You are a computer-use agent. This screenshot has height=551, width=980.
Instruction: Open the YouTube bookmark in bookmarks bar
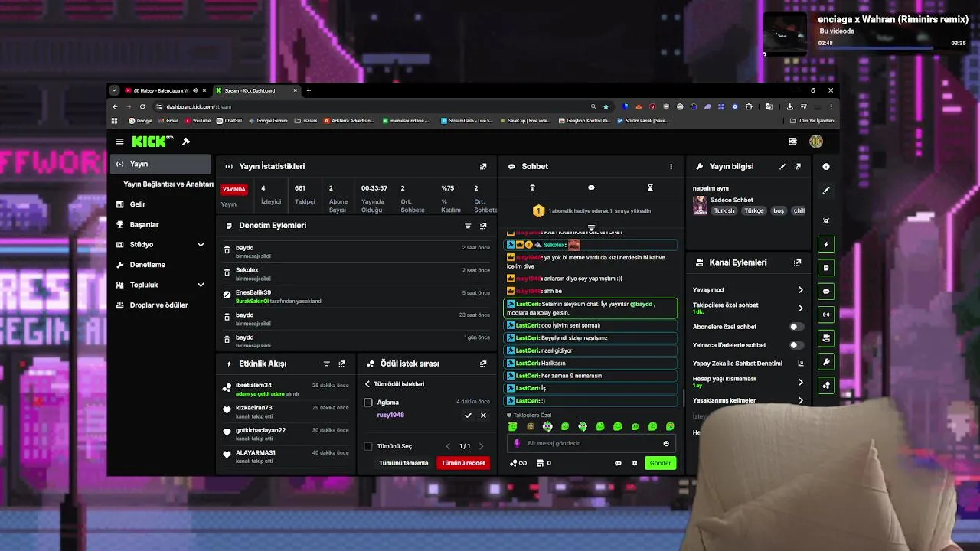pos(198,121)
